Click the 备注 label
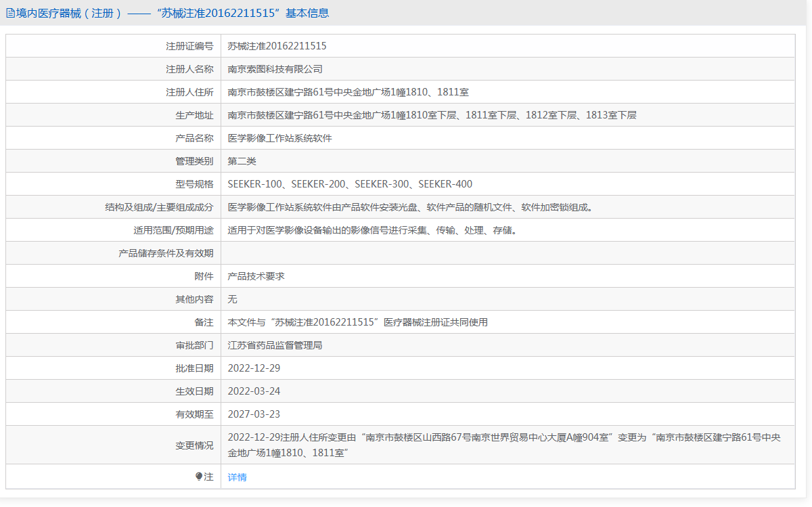Viewport: 812px width, 507px height. pyautogui.click(x=204, y=322)
